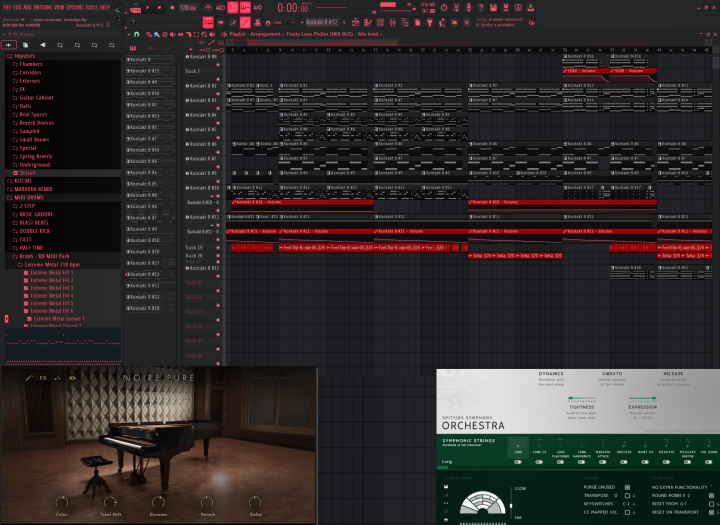This screenshot has width=720, height=525.
Task: Save the project with floppy icon
Action: (493, 7)
